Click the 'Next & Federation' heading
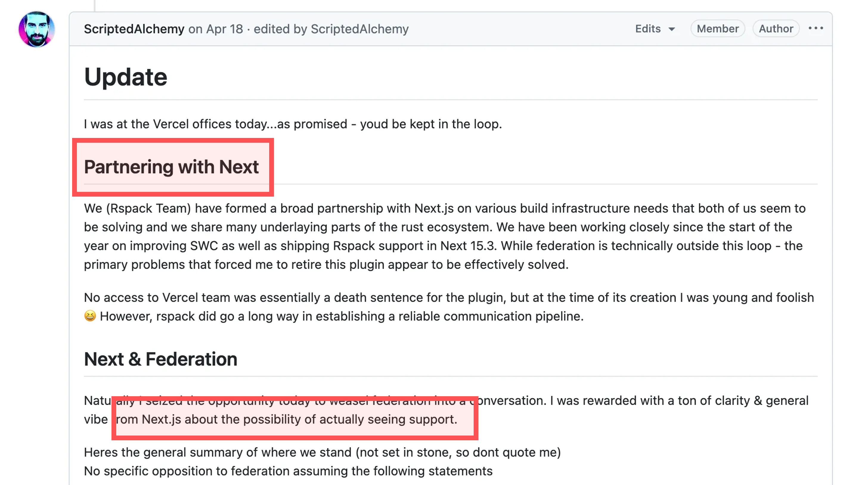Viewport: 868px width, 485px height. tap(161, 359)
